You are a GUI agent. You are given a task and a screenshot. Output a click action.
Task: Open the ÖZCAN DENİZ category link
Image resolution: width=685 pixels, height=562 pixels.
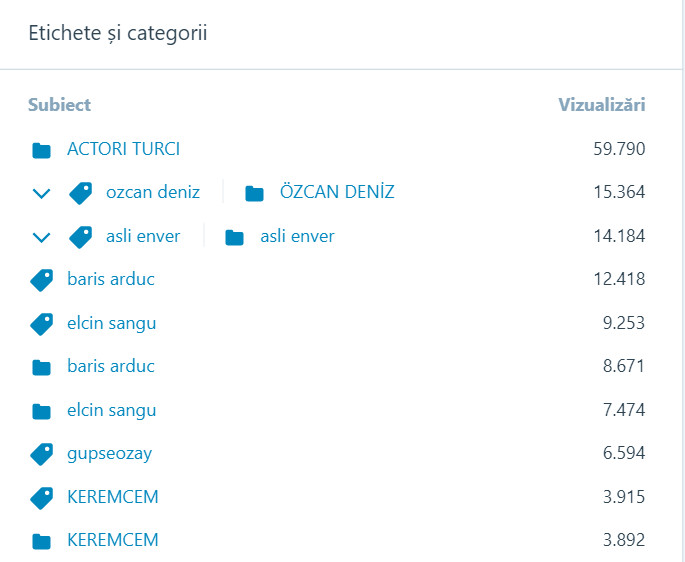[336, 192]
